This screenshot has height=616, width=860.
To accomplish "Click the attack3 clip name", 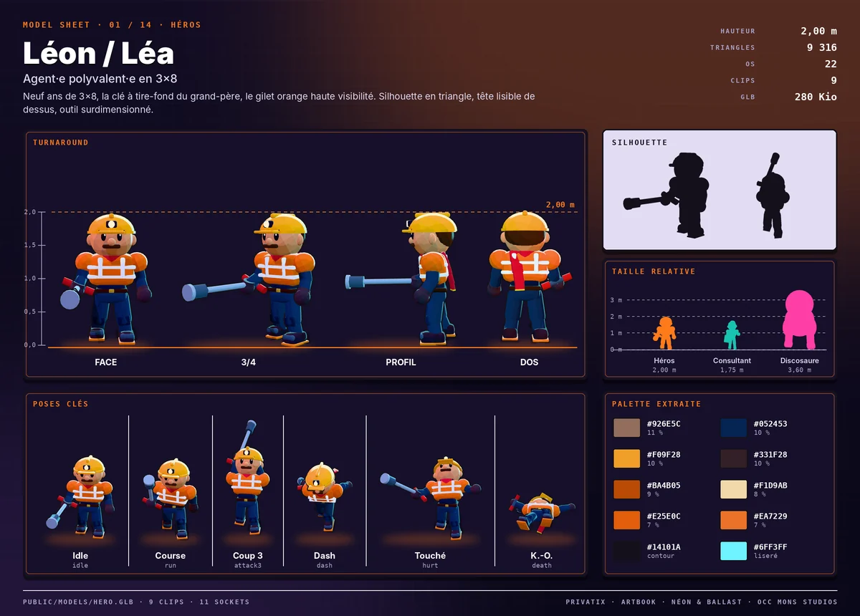I will click(x=248, y=566).
